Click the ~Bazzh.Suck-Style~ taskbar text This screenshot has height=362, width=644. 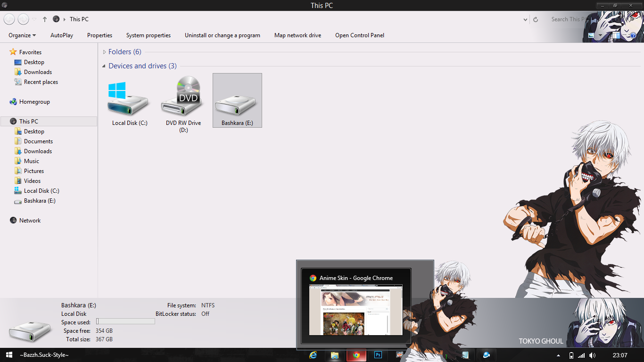click(x=44, y=355)
